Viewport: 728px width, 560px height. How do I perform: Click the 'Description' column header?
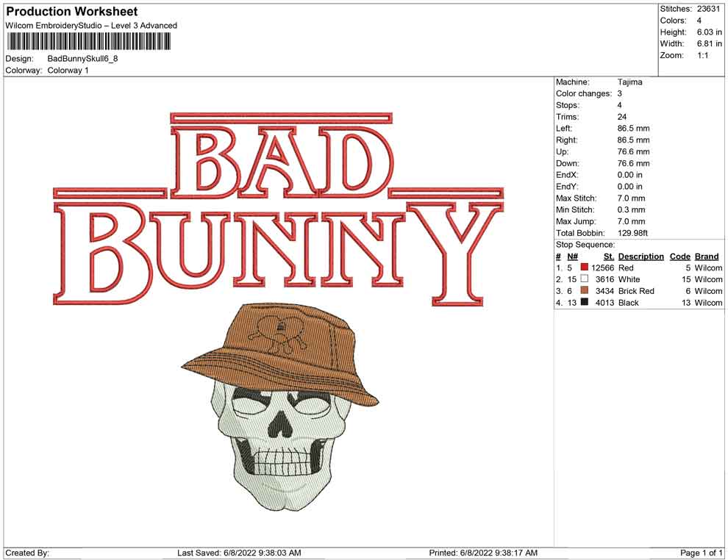[x=641, y=256]
